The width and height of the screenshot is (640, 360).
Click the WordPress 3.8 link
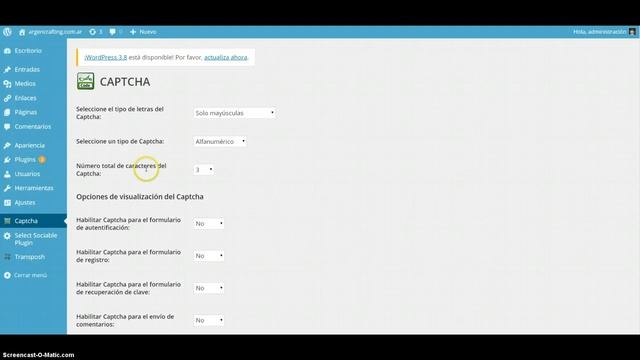[x=106, y=58]
